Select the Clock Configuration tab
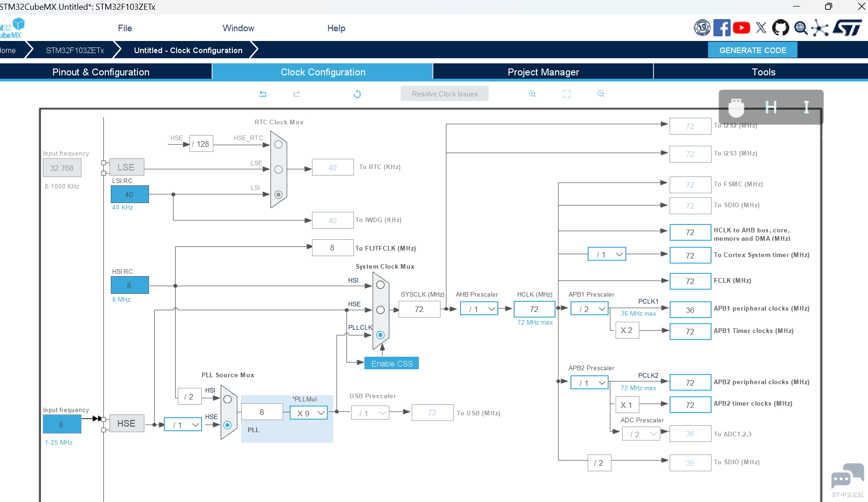 tap(323, 72)
